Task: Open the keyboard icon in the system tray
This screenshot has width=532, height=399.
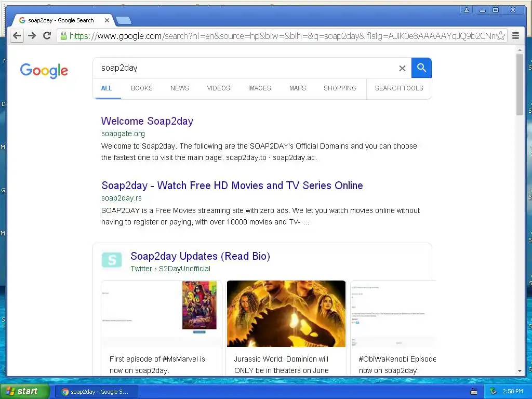Action: pos(474,392)
